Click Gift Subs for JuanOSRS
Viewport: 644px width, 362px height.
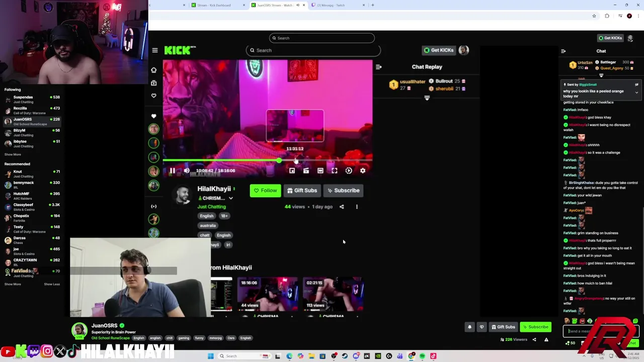(503, 327)
